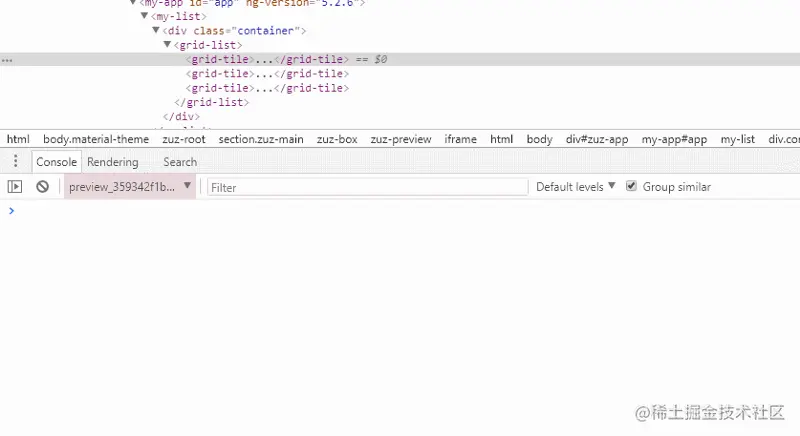Select zuz-preview breadcrumb
The image size is (800, 436).
point(401,139)
